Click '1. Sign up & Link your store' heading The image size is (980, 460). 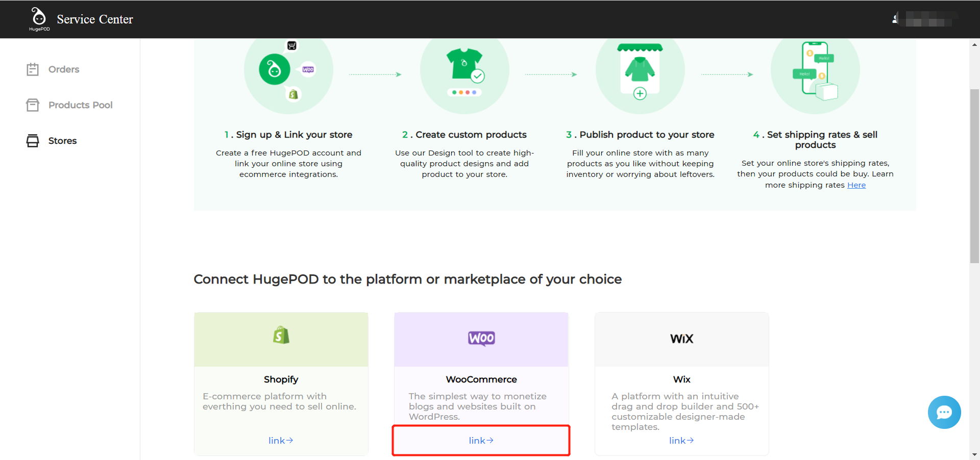[x=288, y=135]
